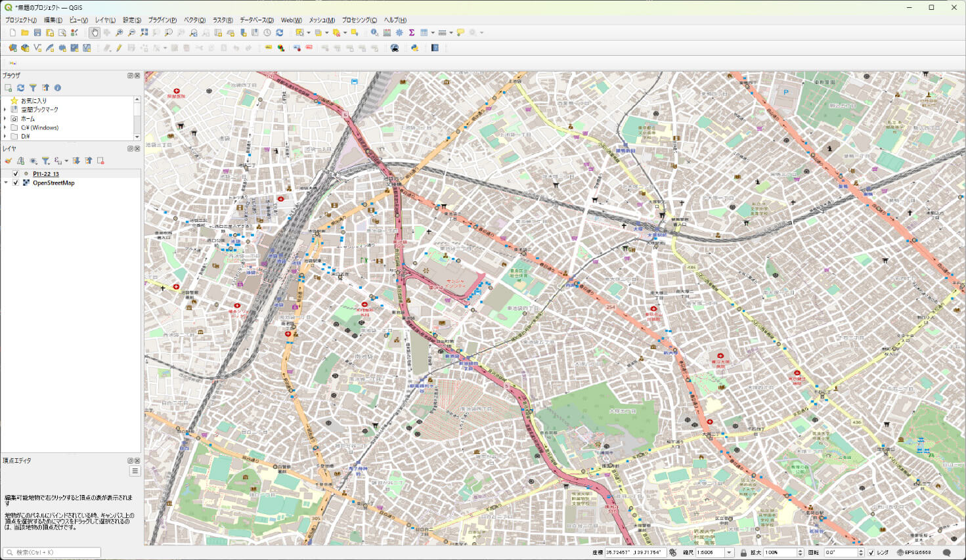Click the Browser panel properties info icon

pos(58,87)
